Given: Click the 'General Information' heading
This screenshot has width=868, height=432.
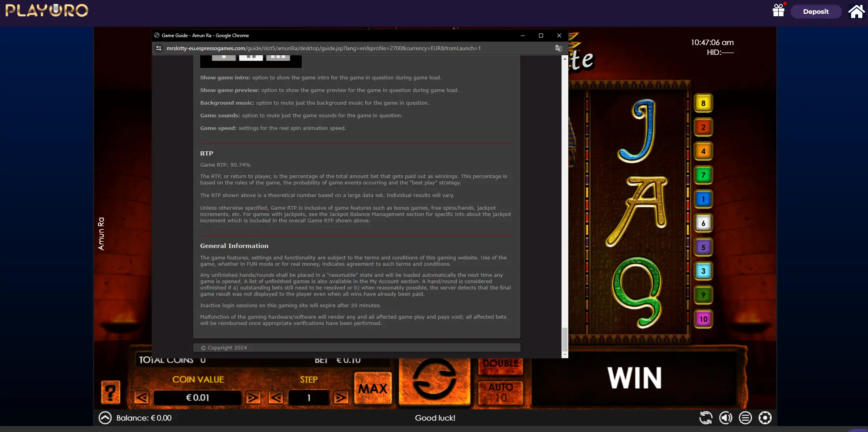Looking at the screenshot, I should [234, 246].
